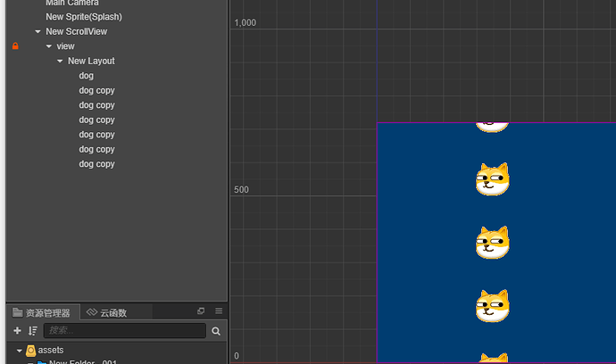The image size is (616, 364).
Task: Collapse the view node arrow
Action: [49, 46]
